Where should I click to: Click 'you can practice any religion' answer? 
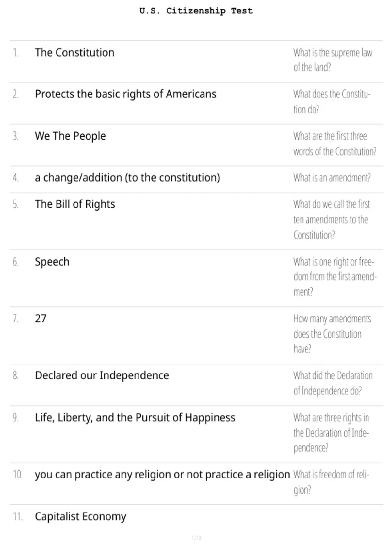(x=162, y=475)
